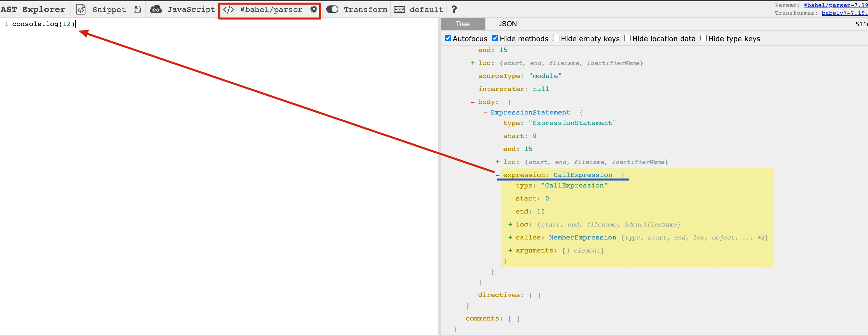Image resolution: width=868 pixels, height=336 pixels.
Task: Expand the callee MemberExpression node
Action: [x=510, y=237]
